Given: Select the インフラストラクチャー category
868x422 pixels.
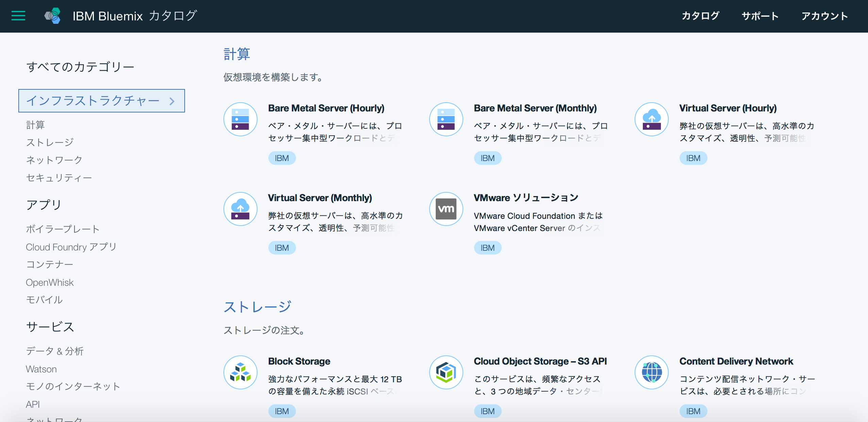Looking at the screenshot, I should pos(102,101).
